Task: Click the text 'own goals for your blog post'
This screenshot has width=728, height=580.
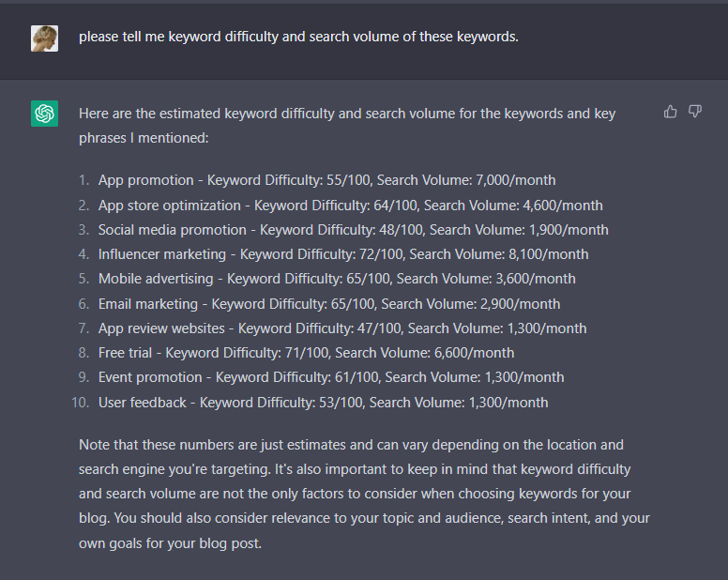Action: [x=170, y=543]
